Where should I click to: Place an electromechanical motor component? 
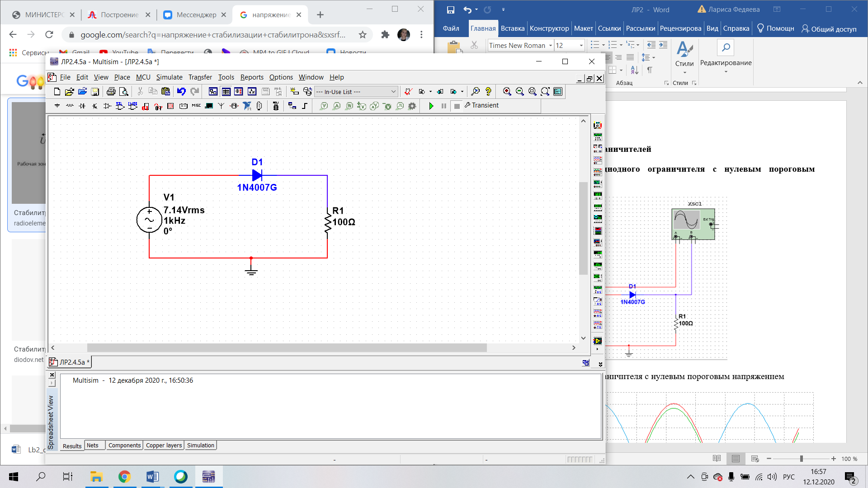[x=234, y=106]
